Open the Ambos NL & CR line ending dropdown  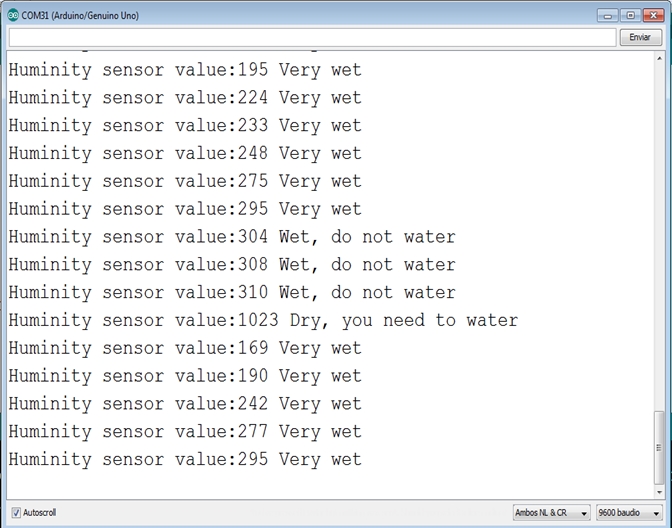tap(552, 513)
